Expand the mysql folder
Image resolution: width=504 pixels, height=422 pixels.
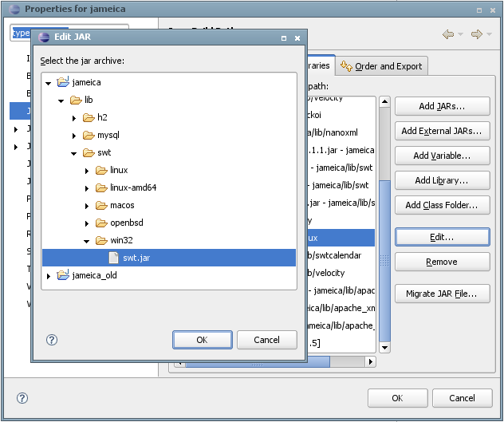(x=74, y=136)
